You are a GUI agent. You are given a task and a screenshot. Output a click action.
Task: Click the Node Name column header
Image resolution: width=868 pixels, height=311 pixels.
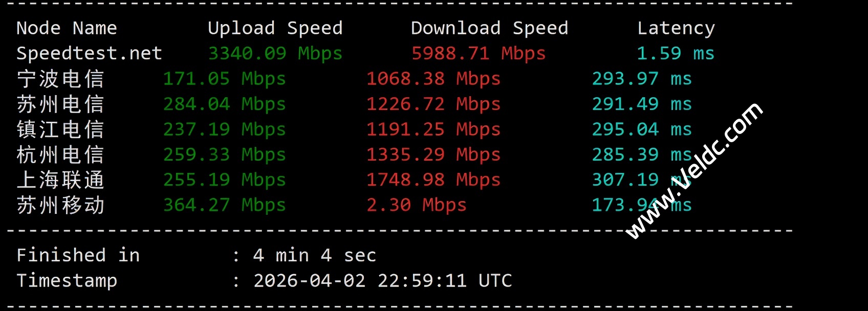click(67, 28)
